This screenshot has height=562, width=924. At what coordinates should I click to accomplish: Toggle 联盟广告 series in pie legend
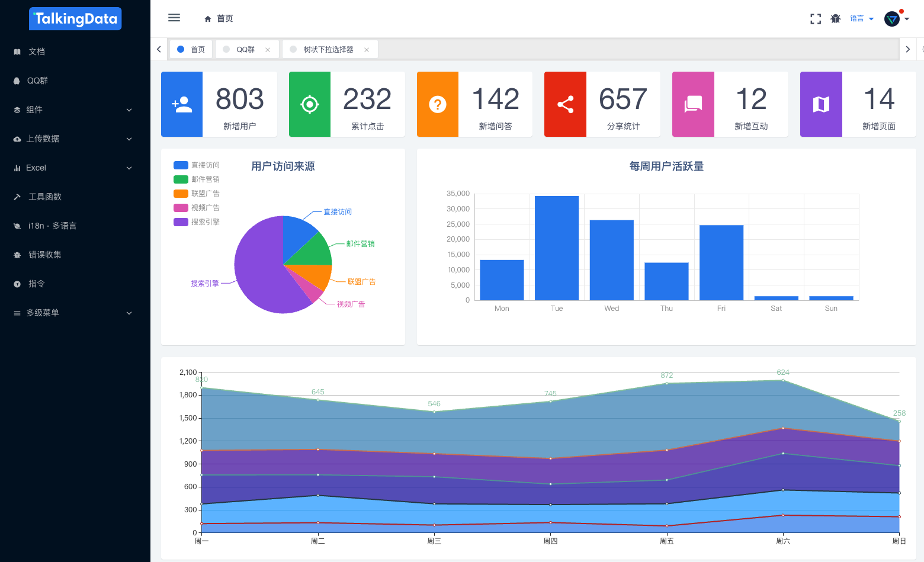pos(197,194)
